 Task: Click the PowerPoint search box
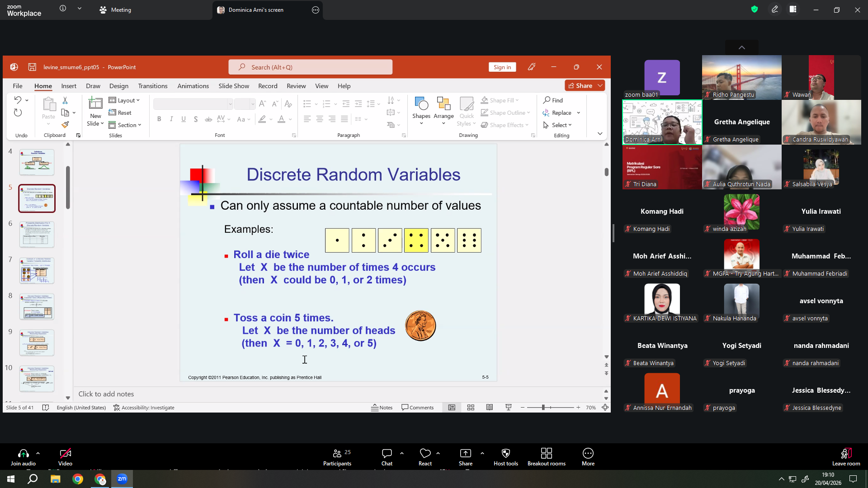tap(311, 67)
